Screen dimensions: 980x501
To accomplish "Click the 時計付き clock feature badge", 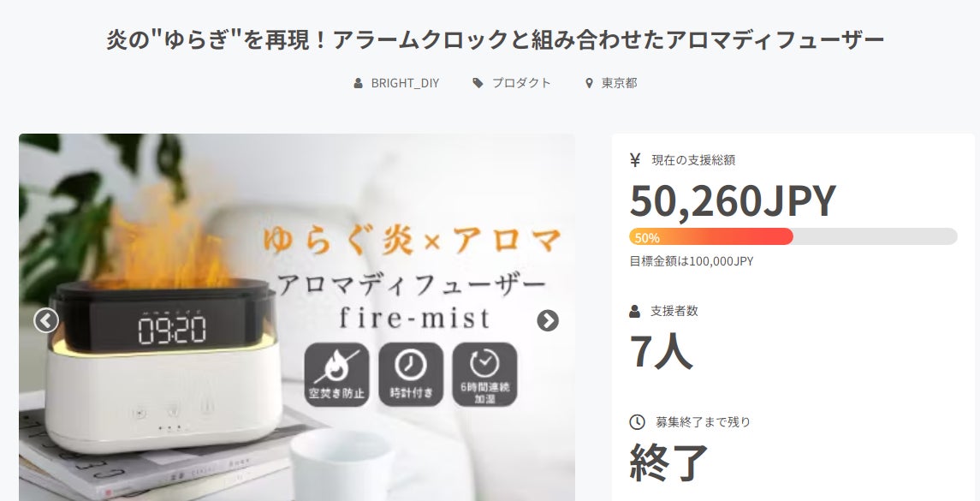I will [x=411, y=374].
